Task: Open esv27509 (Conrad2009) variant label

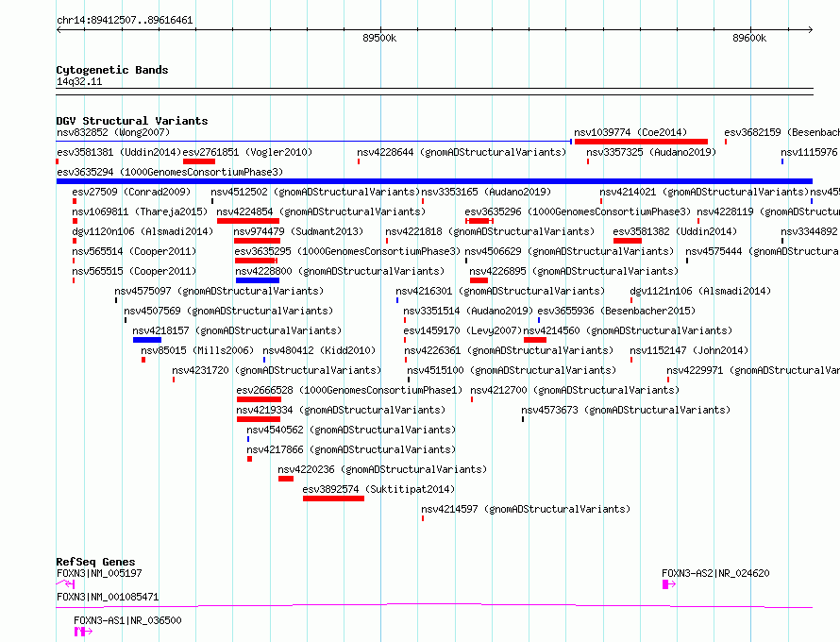Action: pos(131,192)
